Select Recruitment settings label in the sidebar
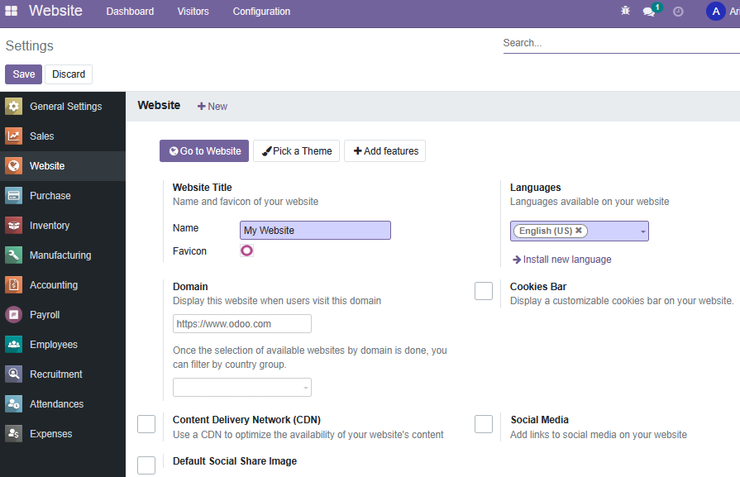740x477 pixels. (56, 374)
